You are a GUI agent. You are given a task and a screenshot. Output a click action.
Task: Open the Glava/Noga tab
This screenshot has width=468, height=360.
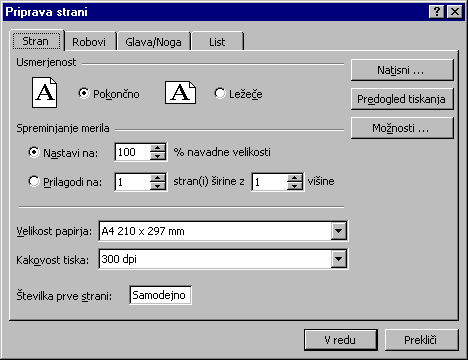pyautogui.click(x=153, y=42)
